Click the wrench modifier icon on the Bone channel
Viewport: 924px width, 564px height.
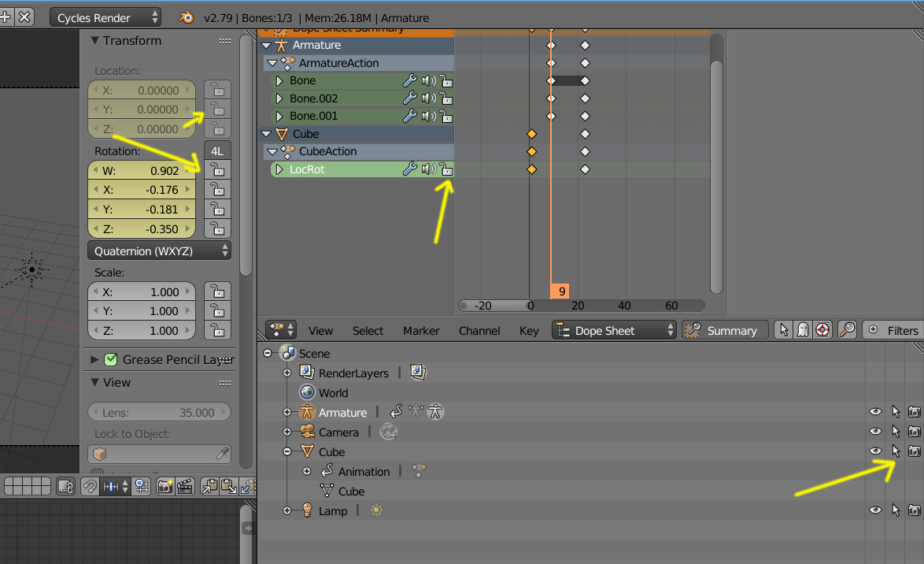coord(409,80)
